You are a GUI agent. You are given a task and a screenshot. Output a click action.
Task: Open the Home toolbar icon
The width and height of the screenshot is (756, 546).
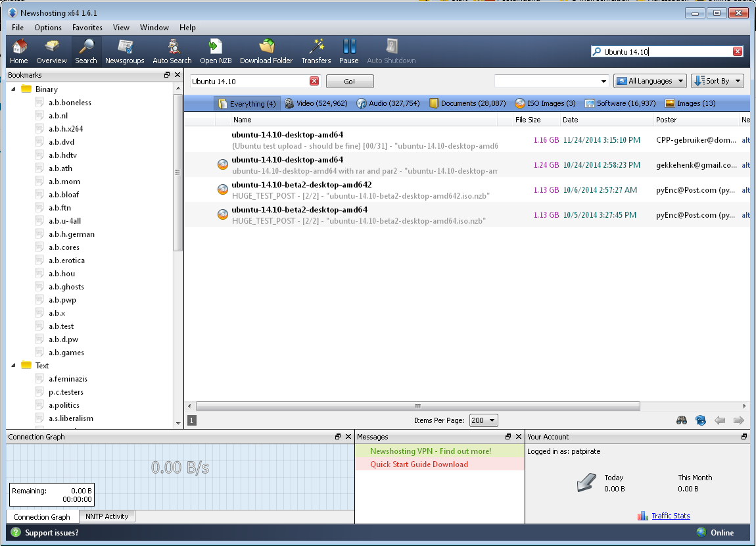click(x=19, y=51)
